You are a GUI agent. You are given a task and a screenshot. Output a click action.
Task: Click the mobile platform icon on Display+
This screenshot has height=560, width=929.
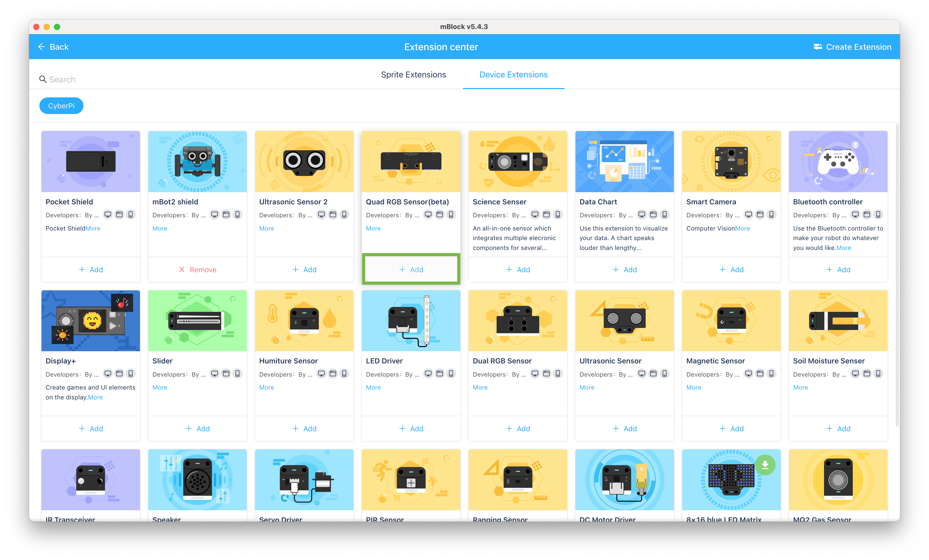pos(130,374)
